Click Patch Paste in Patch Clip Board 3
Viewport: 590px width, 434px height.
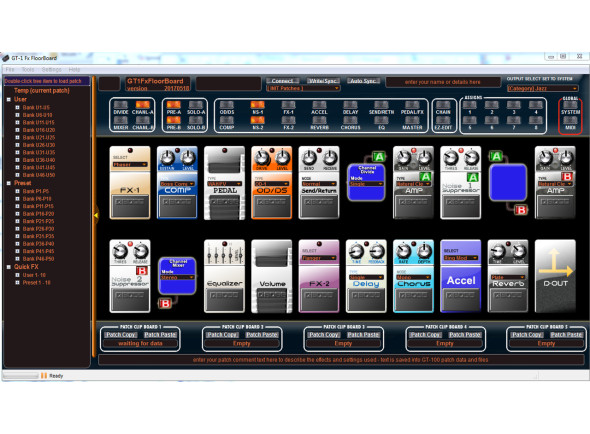[363, 335]
